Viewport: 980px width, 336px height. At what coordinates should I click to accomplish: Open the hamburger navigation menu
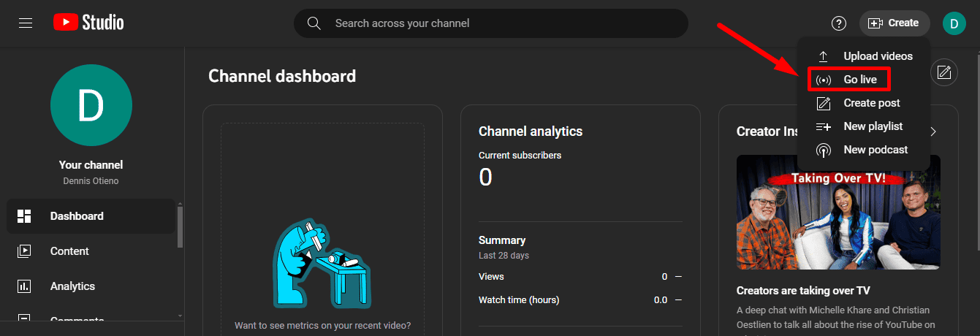26,23
